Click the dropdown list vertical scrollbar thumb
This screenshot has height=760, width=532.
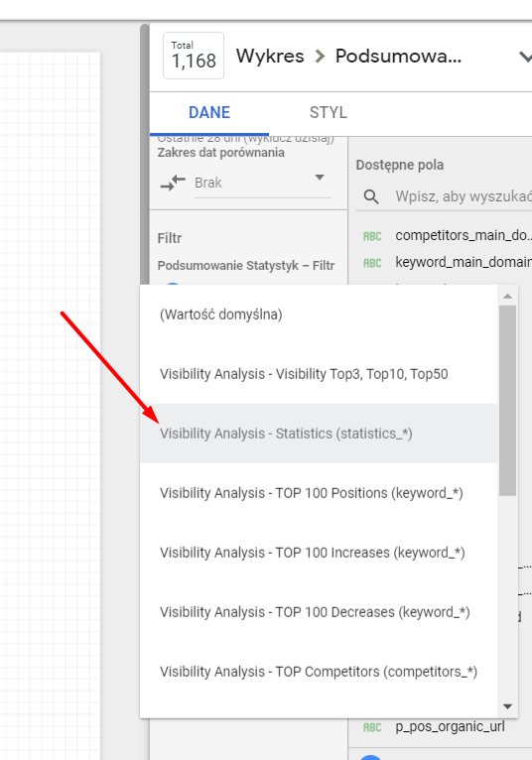click(508, 401)
